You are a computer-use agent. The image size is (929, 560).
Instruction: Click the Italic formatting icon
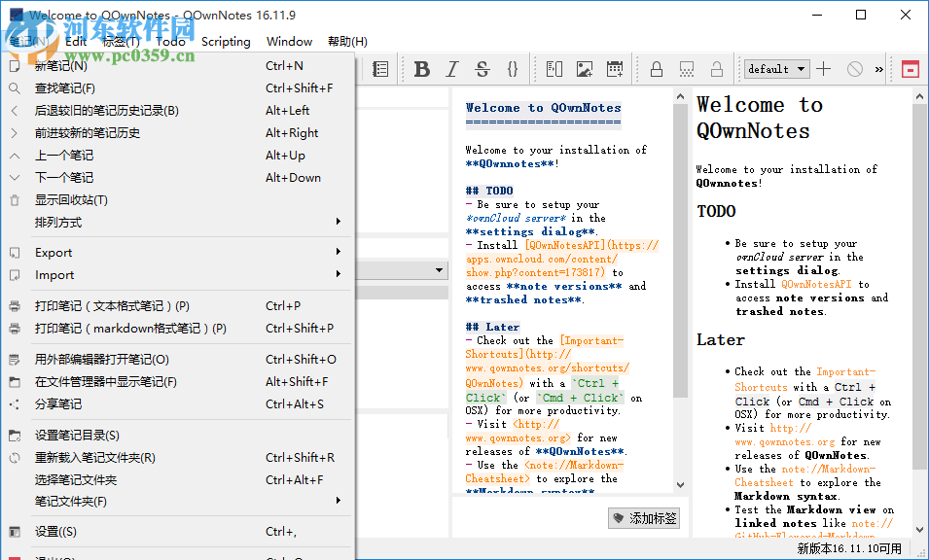[451, 69]
